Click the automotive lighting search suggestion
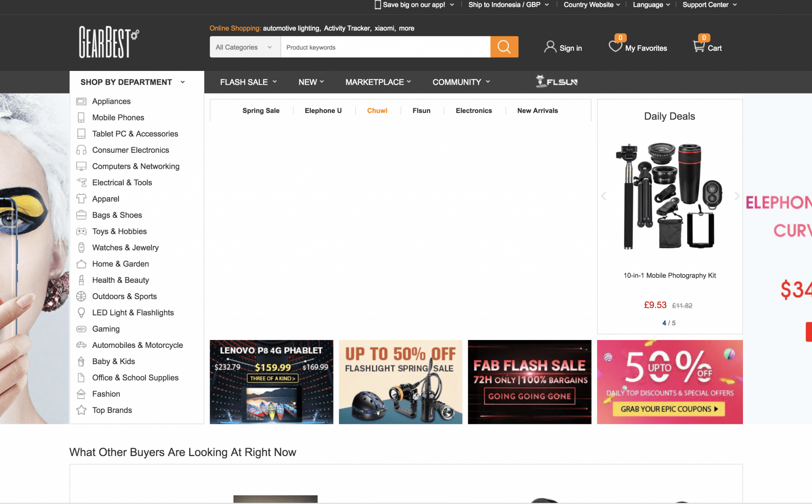 pos(291,28)
